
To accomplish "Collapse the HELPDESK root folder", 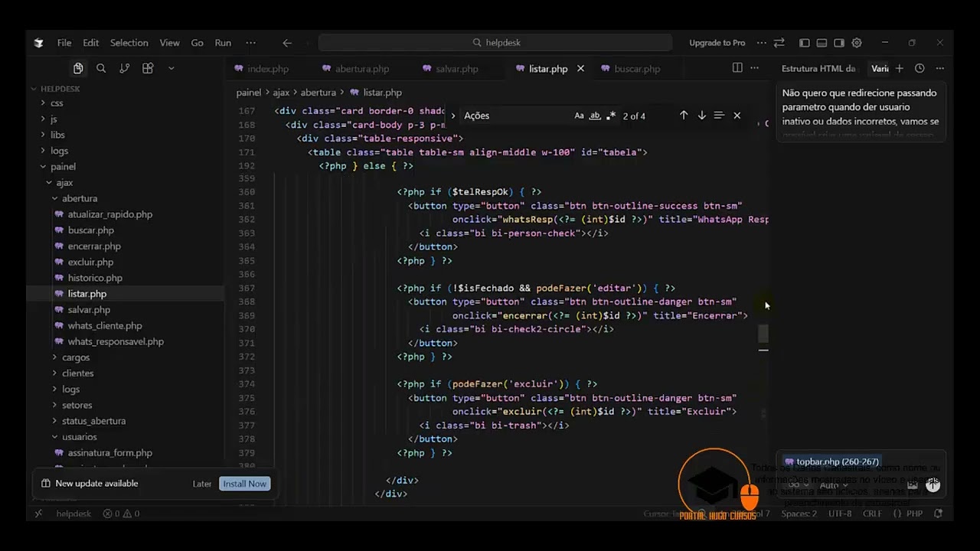I will point(60,89).
